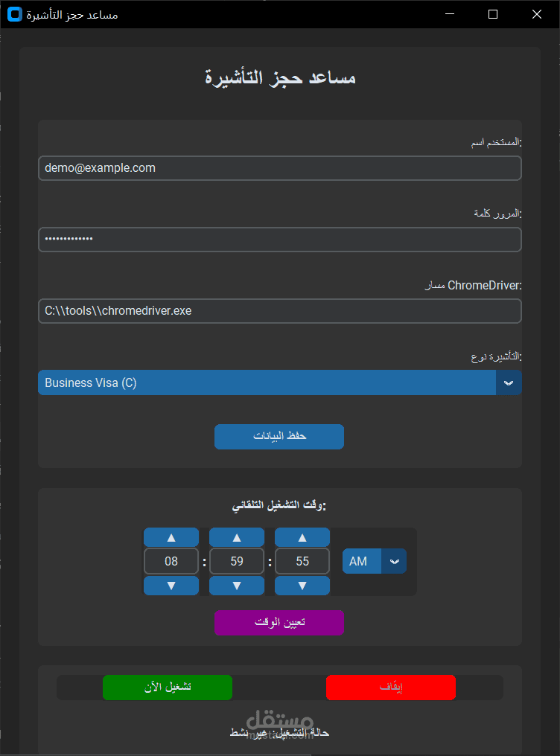Click the ChromeDriver path input field

click(280, 311)
